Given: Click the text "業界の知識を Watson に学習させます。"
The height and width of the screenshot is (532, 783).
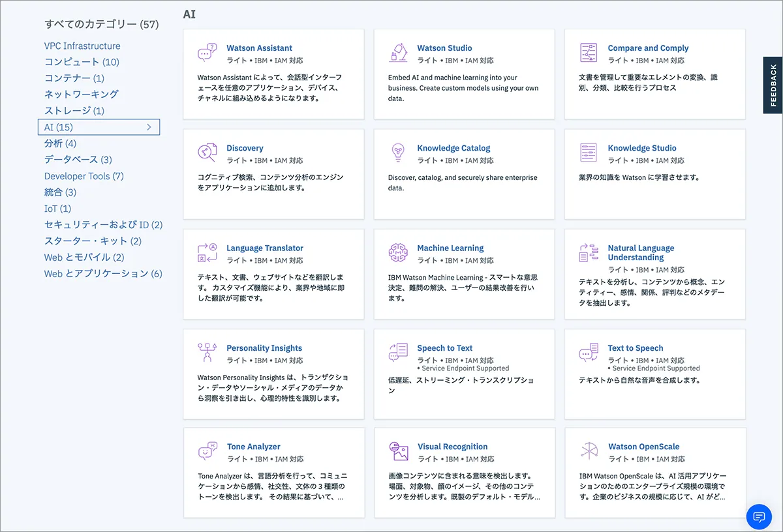Looking at the screenshot, I should (639, 177).
